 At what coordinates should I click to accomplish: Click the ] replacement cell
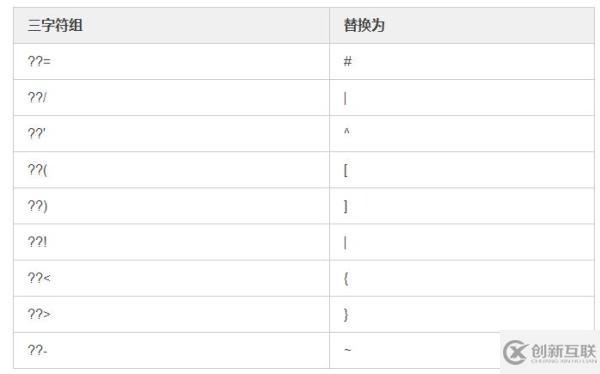462,206
